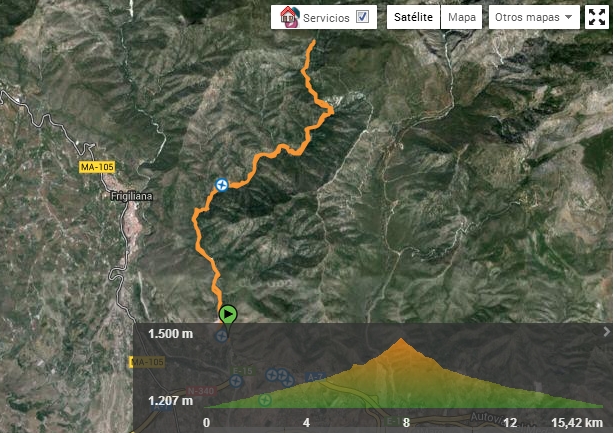The image size is (614, 433).
Task: Click the northern end of the orange route
Action: (313, 41)
